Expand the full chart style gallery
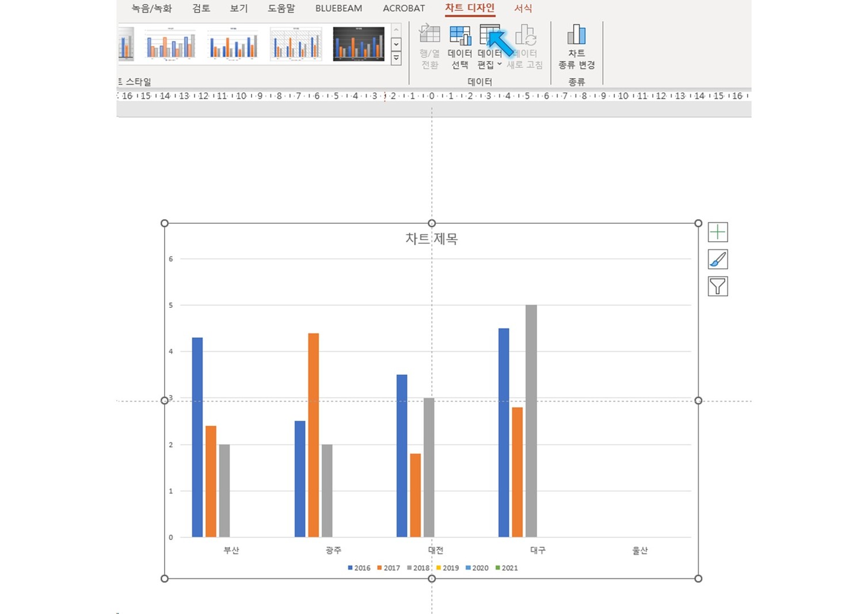 click(x=396, y=58)
